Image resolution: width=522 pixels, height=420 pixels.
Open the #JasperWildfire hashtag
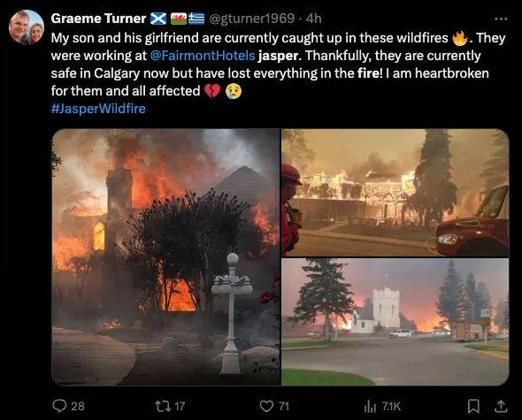pos(98,109)
